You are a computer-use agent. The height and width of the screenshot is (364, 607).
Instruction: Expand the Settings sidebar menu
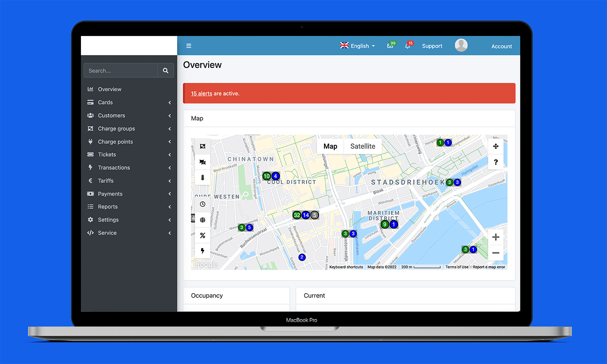point(108,220)
